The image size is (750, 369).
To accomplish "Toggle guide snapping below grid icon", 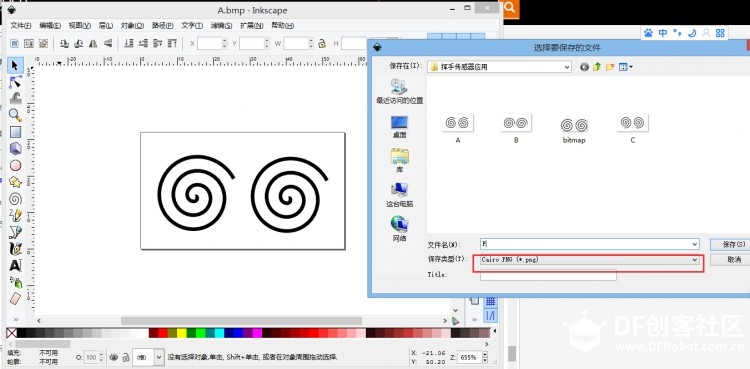I will [490, 316].
